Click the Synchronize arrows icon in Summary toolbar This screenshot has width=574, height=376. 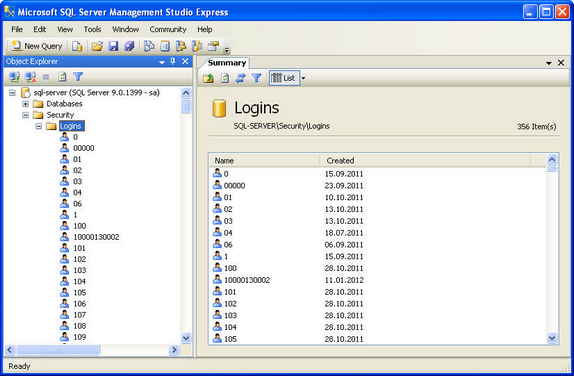point(241,78)
